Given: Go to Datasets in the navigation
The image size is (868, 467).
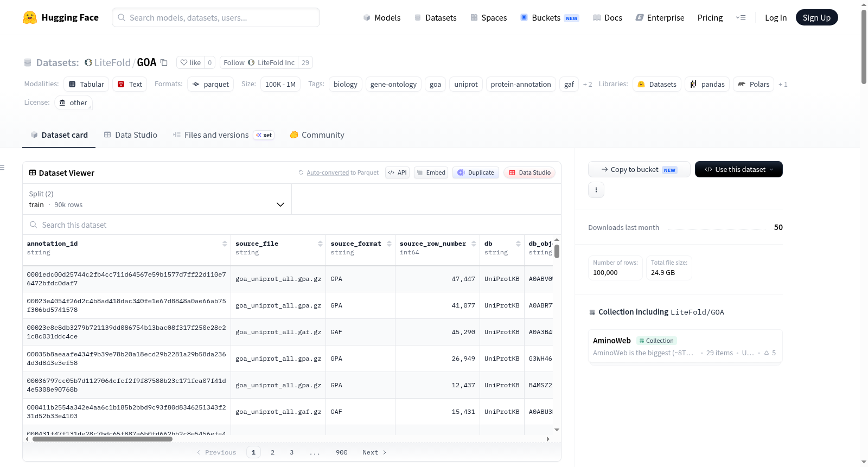Looking at the screenshot, I should point(436,18).
